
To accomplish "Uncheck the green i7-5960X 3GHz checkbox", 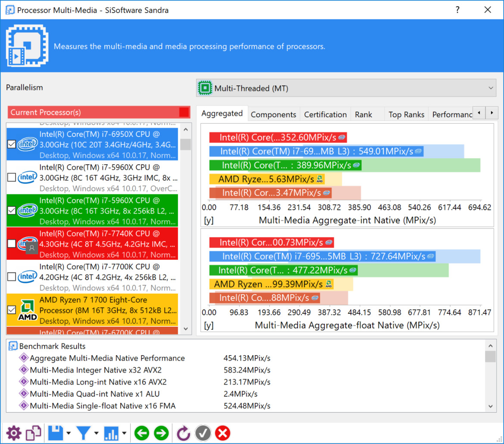I will pos(12,210).
